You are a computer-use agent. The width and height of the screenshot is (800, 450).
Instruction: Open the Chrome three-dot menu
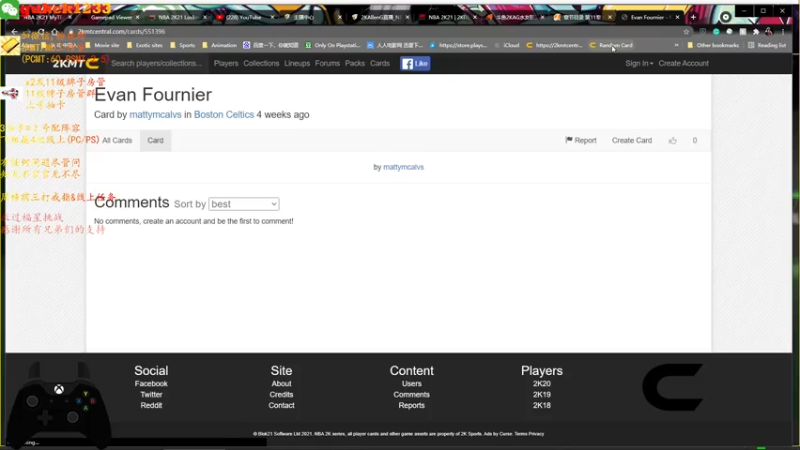click(783, 32)
